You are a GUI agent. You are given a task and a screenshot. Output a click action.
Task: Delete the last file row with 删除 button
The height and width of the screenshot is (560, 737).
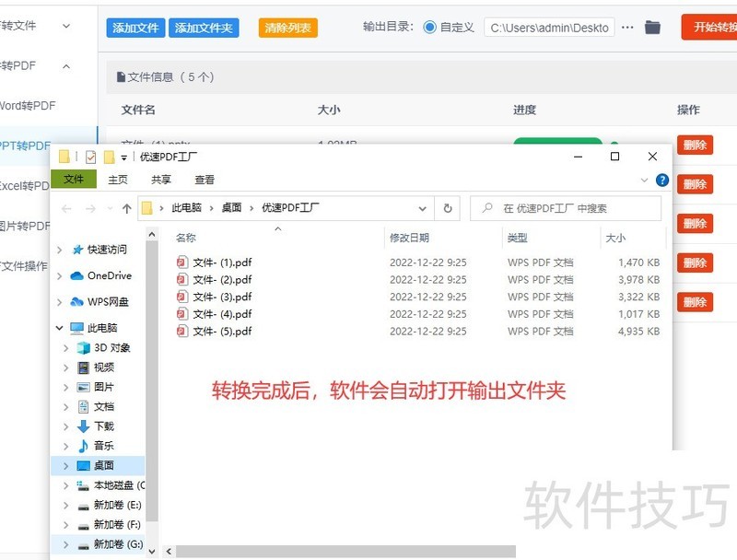tap(696, 302)
